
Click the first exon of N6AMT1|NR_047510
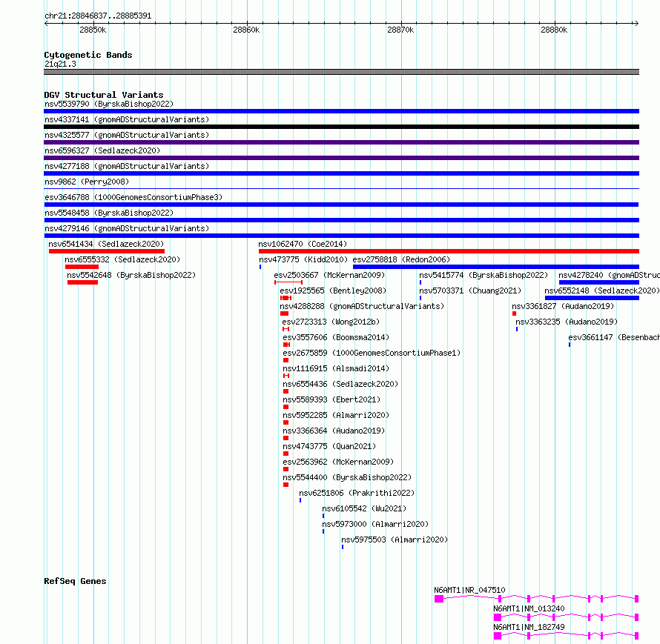[439, 599]
